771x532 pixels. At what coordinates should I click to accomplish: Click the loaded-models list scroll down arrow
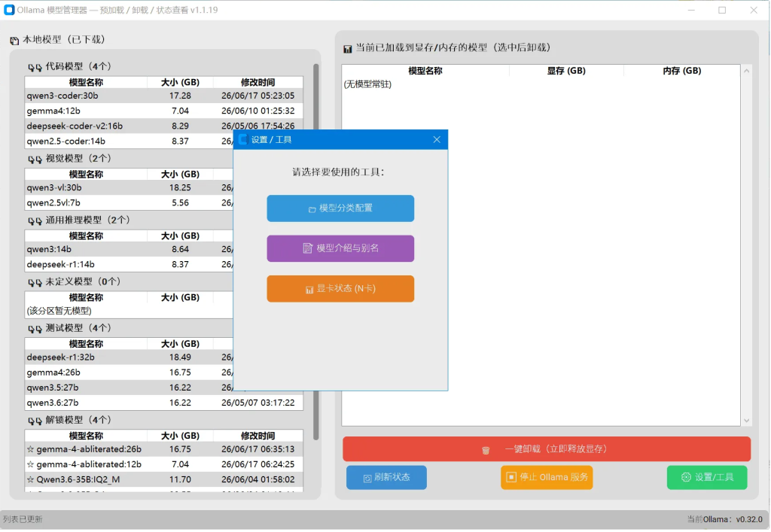pyautogui.click(x=746, y=421)
